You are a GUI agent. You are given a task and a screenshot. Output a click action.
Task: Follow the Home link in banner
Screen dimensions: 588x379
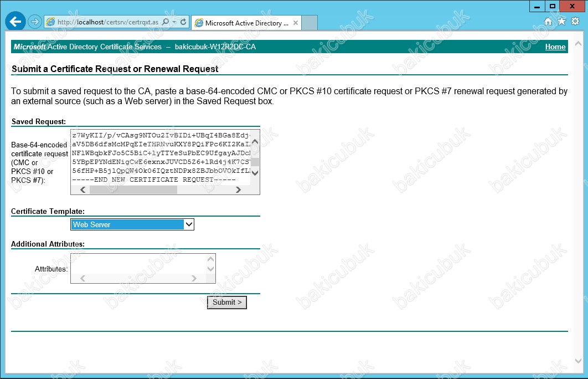(x=555, y=47)
